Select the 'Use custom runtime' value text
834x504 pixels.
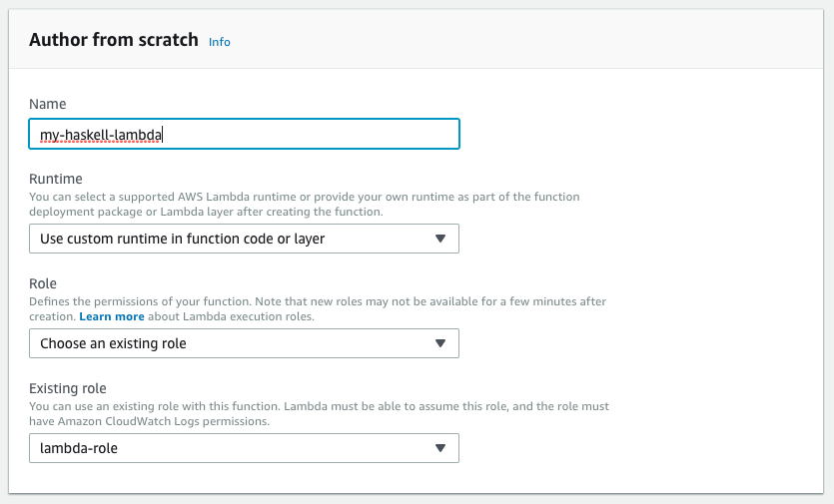click(x=182, y=239)
